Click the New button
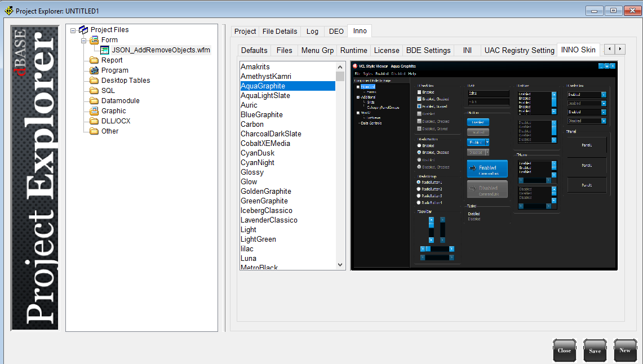 625,350
